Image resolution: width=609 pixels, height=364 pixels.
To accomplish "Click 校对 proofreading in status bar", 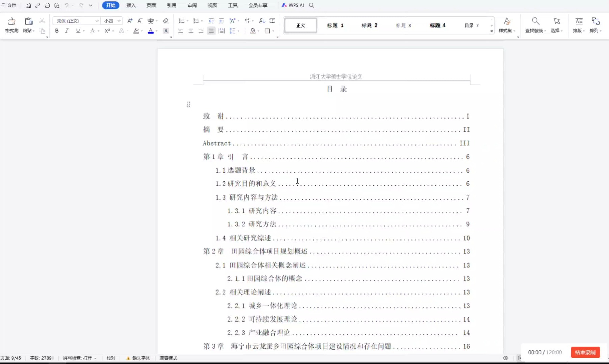I will 111,358.
